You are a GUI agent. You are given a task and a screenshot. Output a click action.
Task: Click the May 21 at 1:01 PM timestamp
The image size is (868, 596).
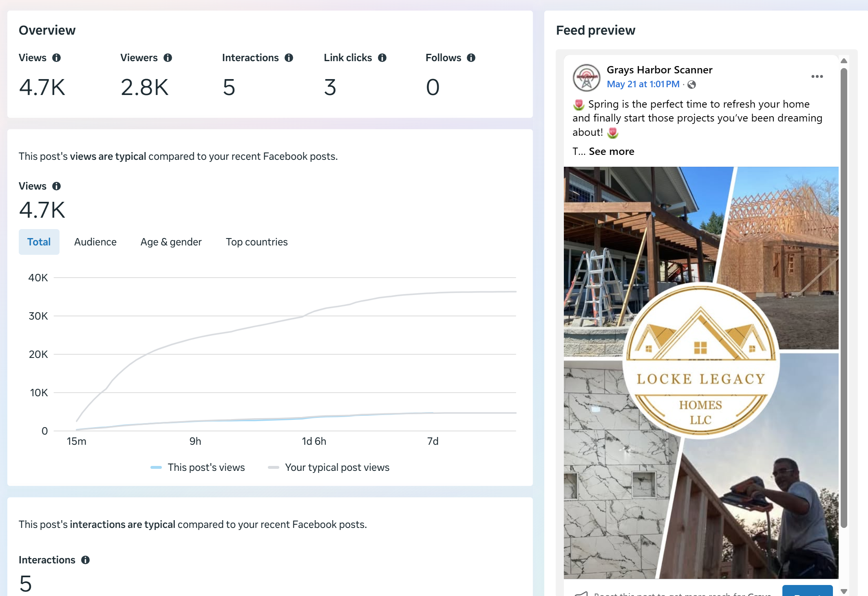[x=643, y=84]
